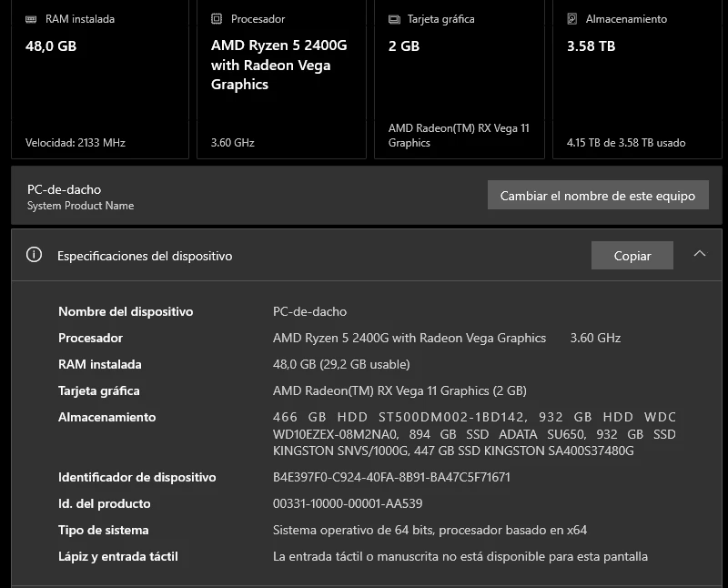Screen dimensions: 728x588
Task: Click product ID 00331-10000-00001-AA539
Action: pyautogui.click(x=348, y=503)
